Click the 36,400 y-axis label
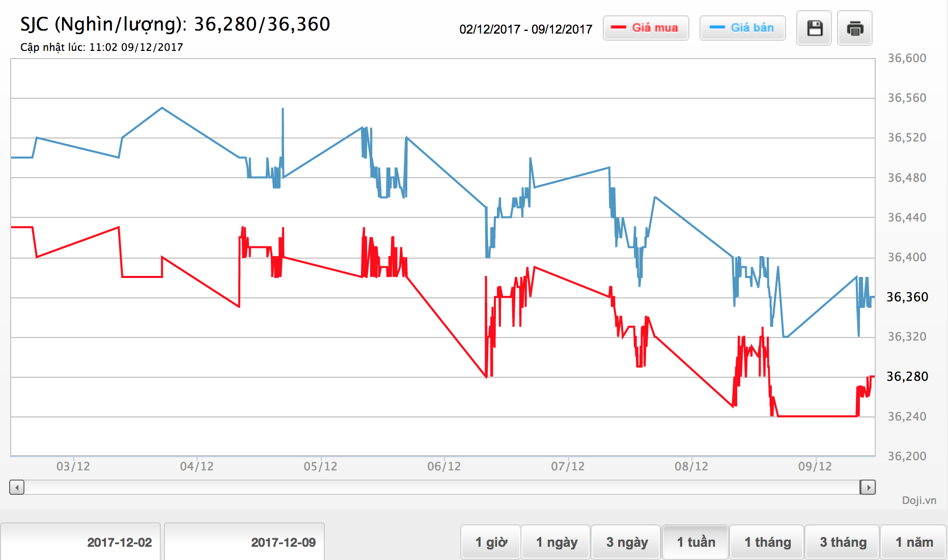This screenshot has width=948, height=560. point(907,258)
